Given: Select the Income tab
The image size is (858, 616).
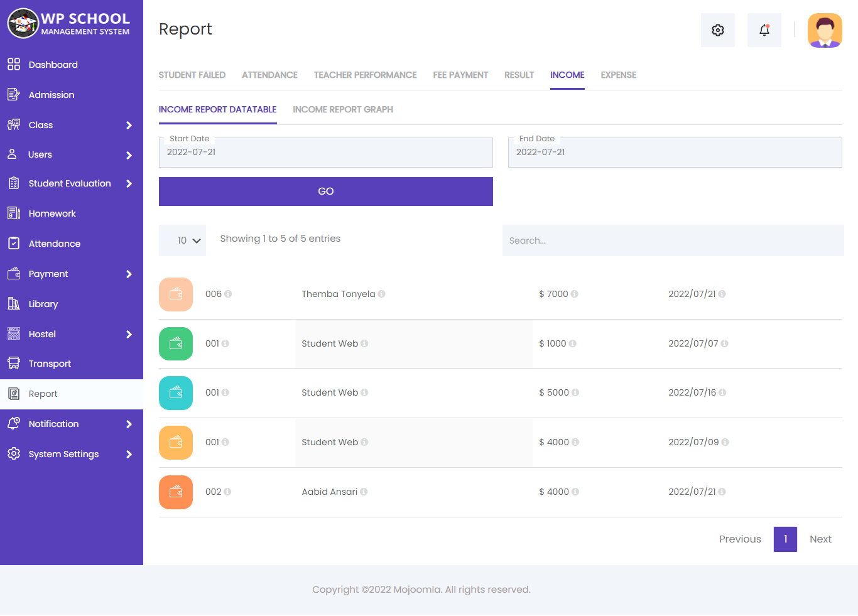Looking at the screenshot, I should pos(567,75).
